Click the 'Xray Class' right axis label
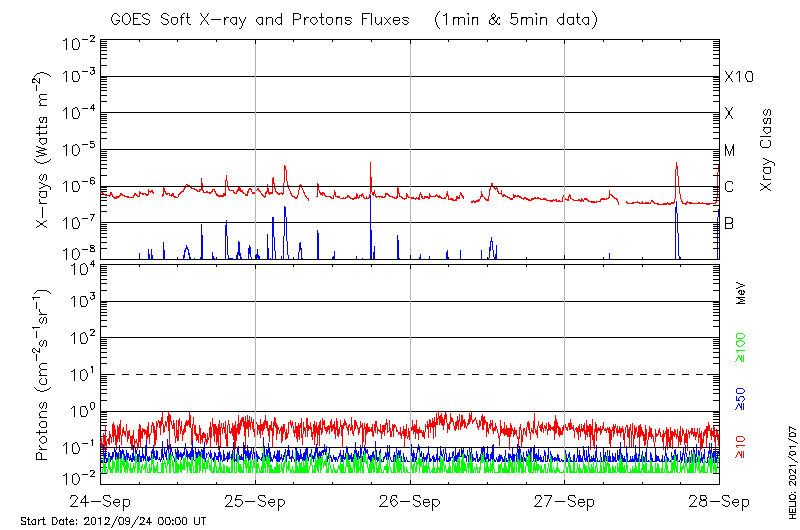This screenshot has height=530, width=800. click(x=767, y=150)
